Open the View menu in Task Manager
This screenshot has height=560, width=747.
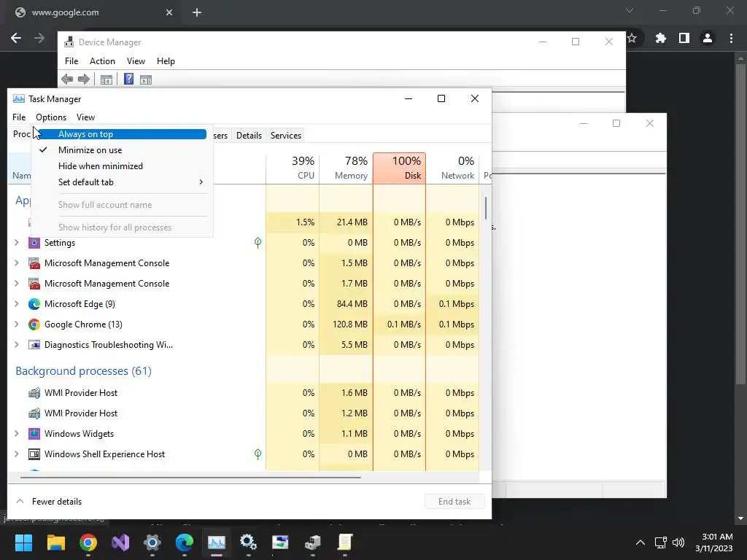86,117
